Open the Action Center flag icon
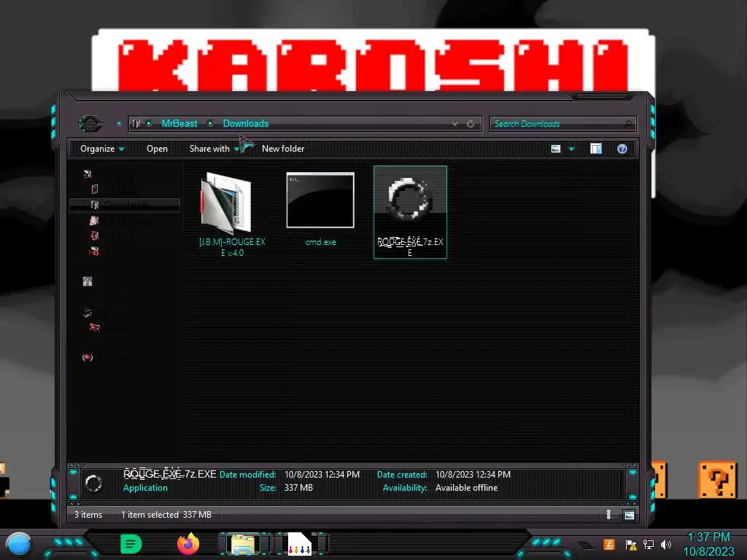Viewport: 747px width, 560px height. pos(631,545)
